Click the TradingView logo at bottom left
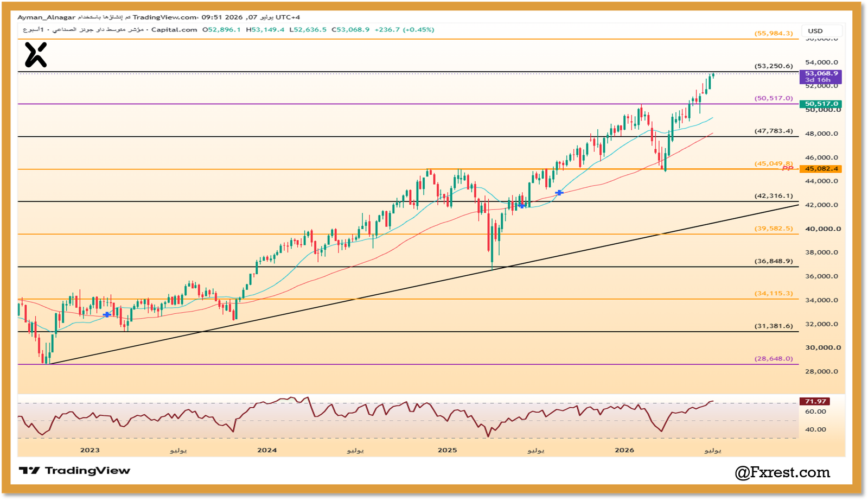This screenshot has width=868, height=500. pos(74,471)
